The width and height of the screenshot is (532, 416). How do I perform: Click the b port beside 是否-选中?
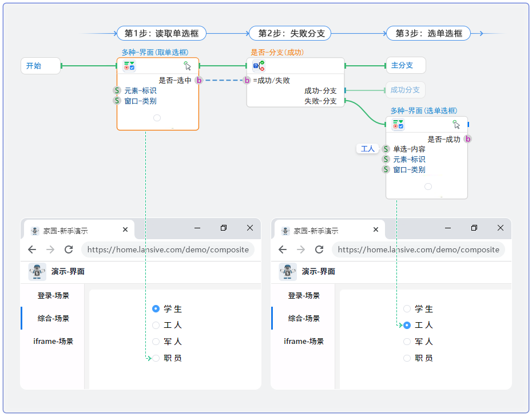pyautogui.click(x=199, y=81)
